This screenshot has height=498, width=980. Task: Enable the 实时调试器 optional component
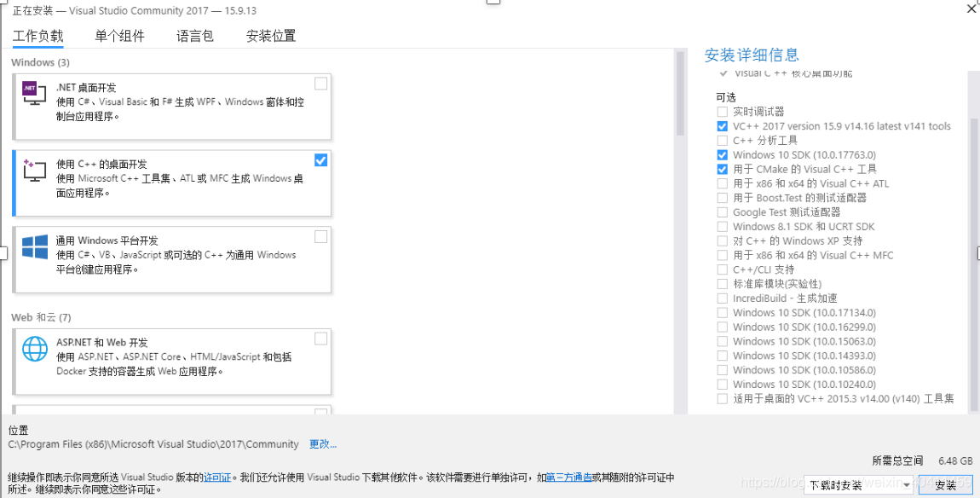[722, 112]
